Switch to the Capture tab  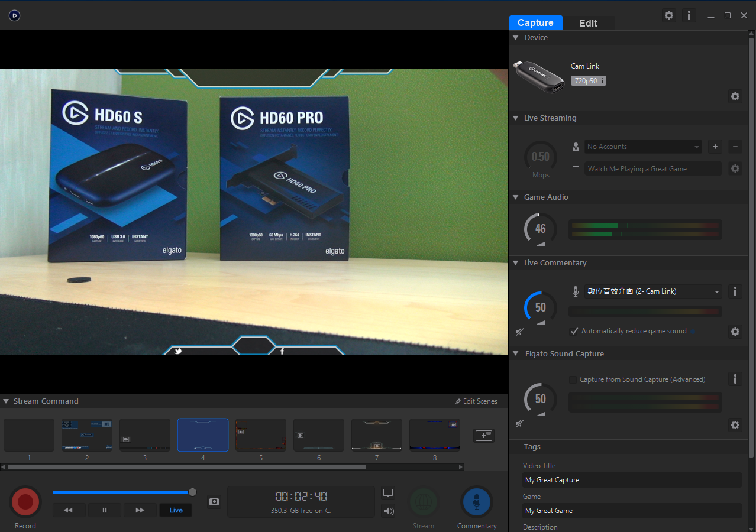535,22
